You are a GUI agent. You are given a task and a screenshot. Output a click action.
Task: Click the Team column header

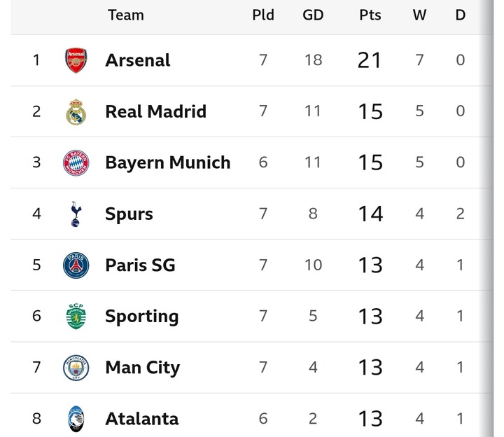click(126, 15)
